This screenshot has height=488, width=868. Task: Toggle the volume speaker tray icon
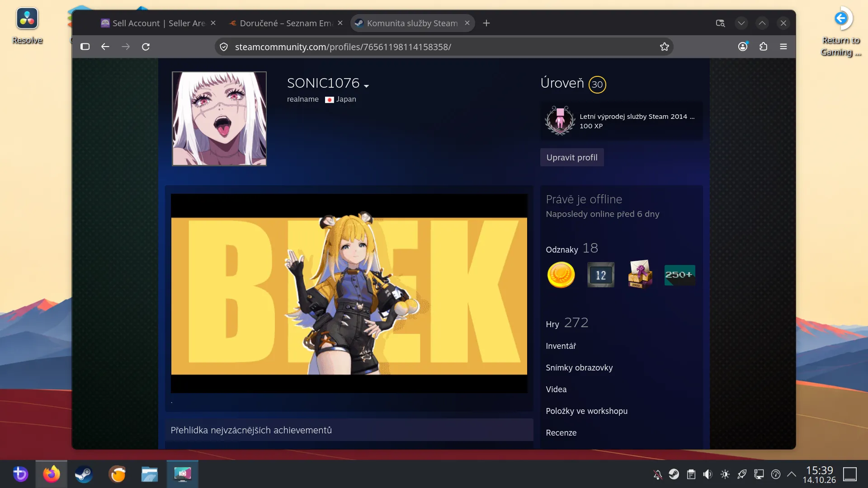click(x=708, y=474)
